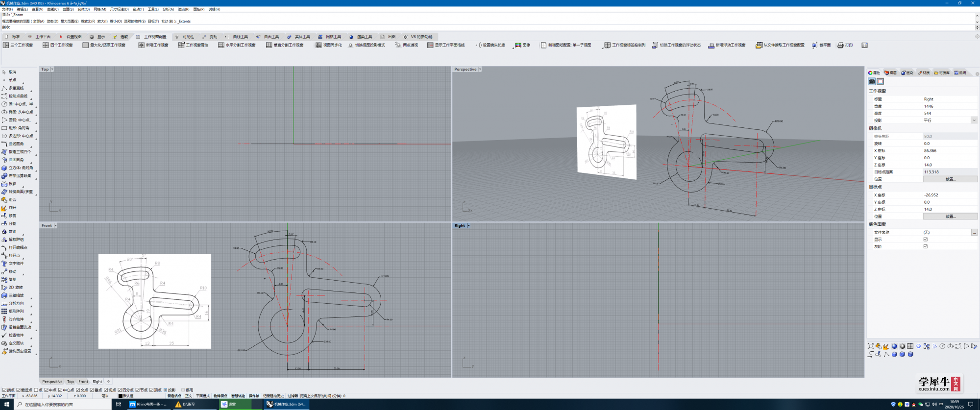Toggle 智慧轨迹 SmartTrack in status bar
Viewport: 980px width, 410px height.
click(x=238, y=396)
